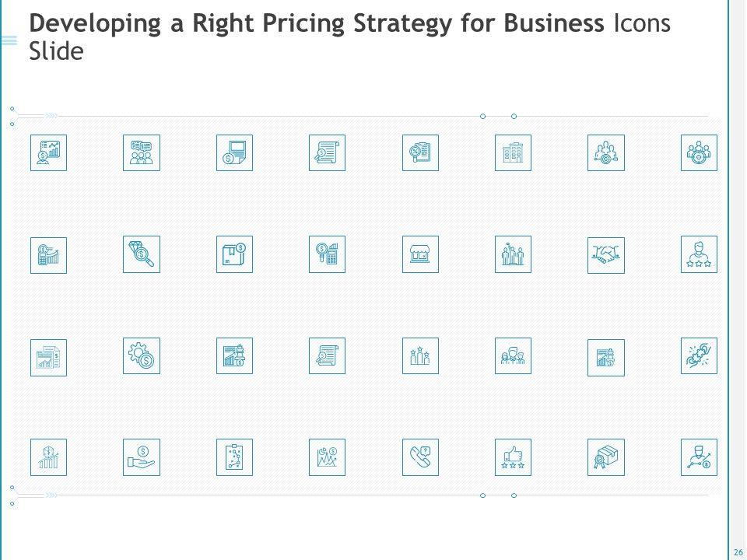Click the gear with dollar coin icon
Image resolution: width=747 pixels, height=560 pixels.
[x=142, y=356]
